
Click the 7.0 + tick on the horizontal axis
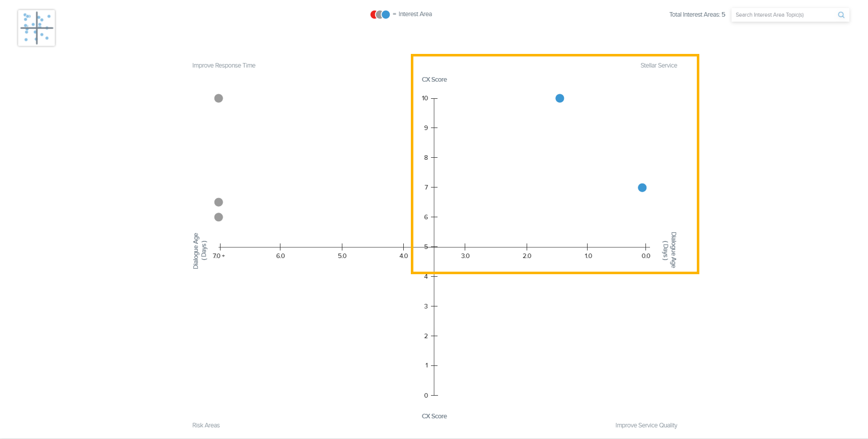[219, 256]
